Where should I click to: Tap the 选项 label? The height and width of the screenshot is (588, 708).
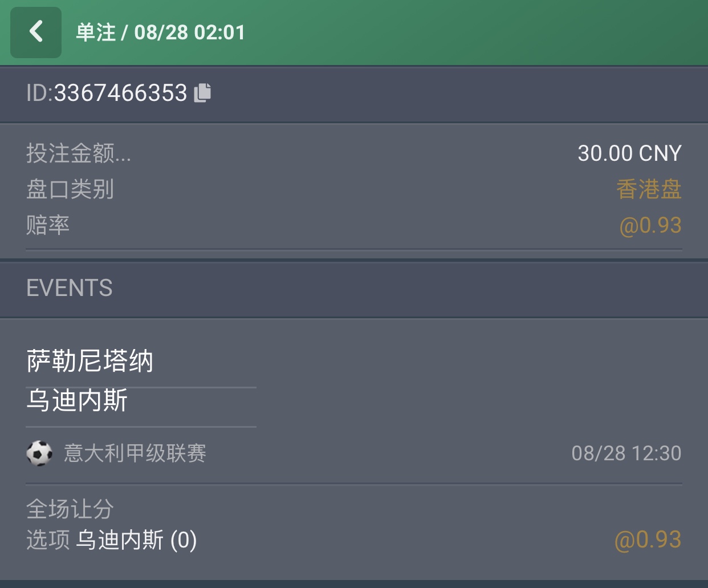(x=48, y=540)
